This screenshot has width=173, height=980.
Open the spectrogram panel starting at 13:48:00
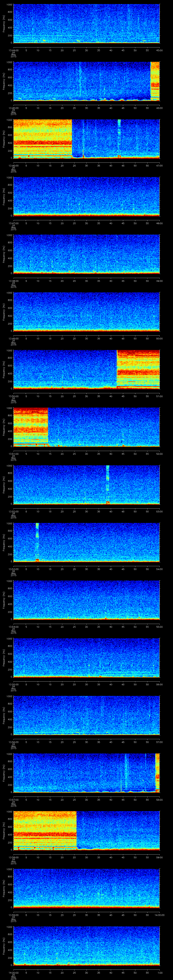click(x=86, y=254)
